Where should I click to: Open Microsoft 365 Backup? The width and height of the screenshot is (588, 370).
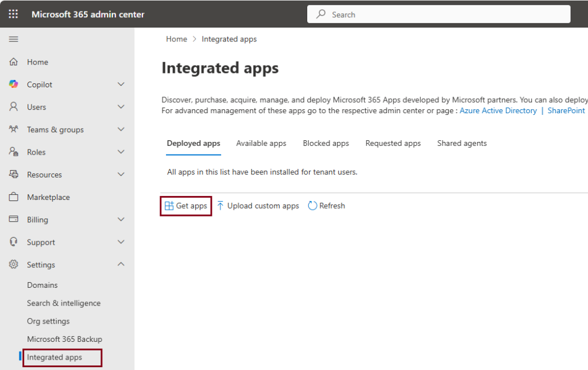64,339
